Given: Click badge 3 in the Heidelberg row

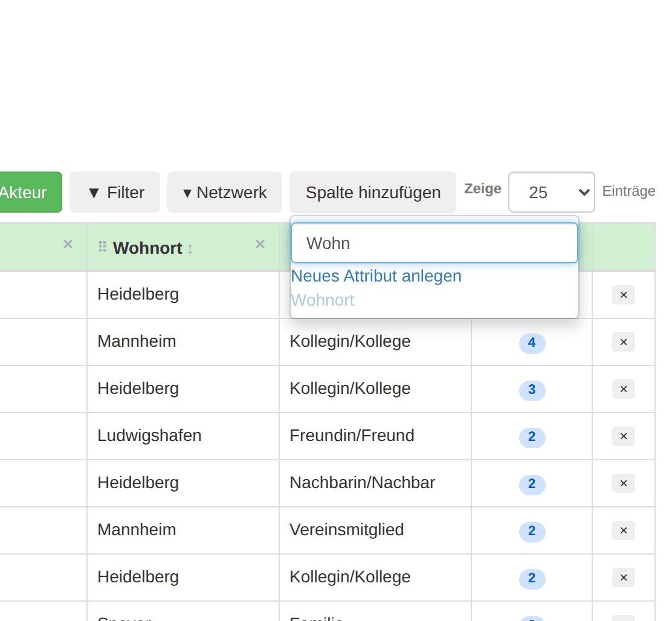Looking at the screenshot, I should (532, 390).
